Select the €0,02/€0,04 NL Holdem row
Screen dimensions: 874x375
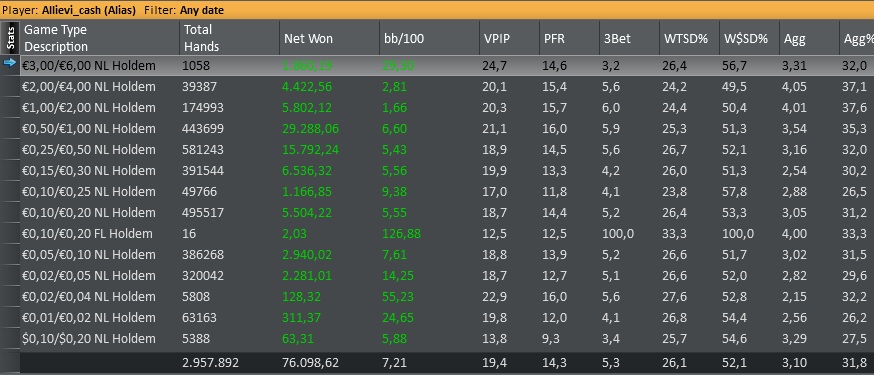point(446,296)
